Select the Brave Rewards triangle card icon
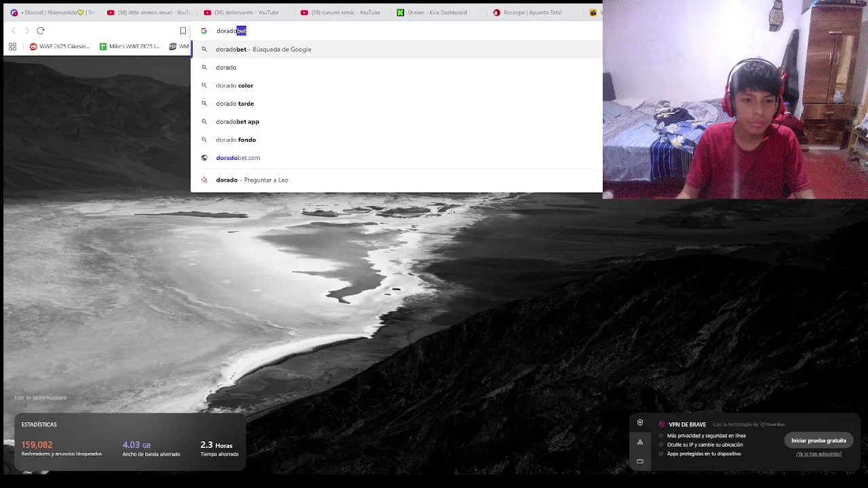 tap(639, 442)
